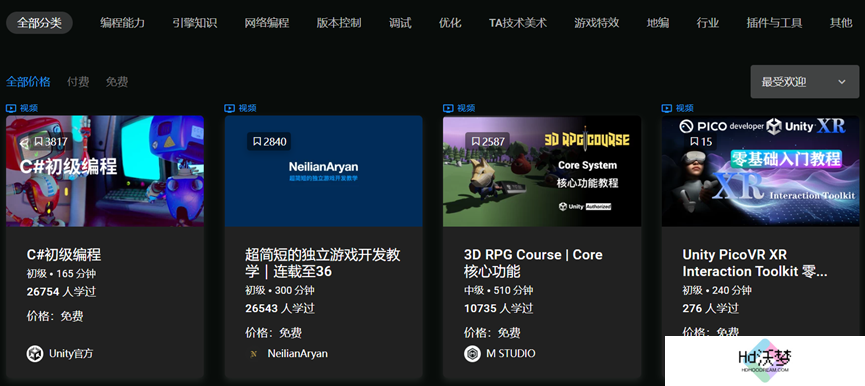
Task: Filter courses by 免费
Action: point(117,82)
